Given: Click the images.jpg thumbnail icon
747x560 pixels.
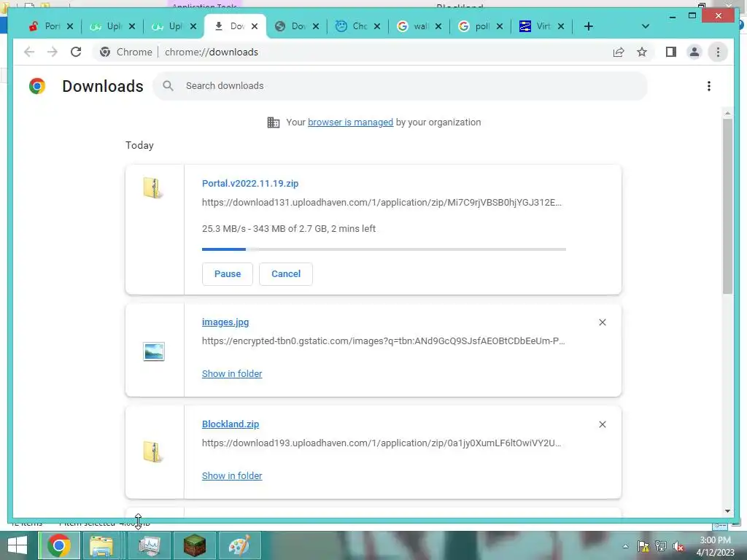Looking at the screenshot, I should (x=154, y=351).
